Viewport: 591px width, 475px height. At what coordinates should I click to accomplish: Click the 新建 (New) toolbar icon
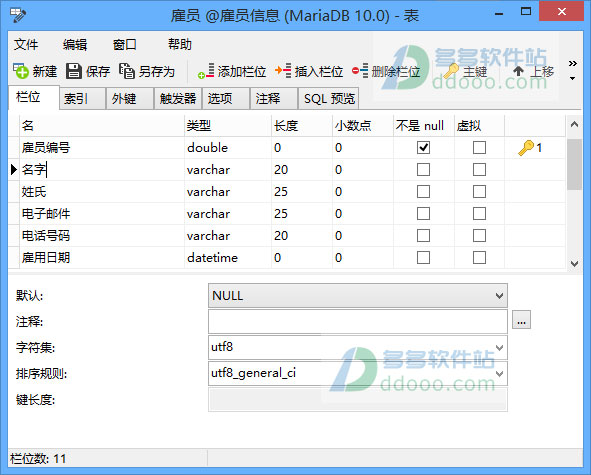coord(20,71)
